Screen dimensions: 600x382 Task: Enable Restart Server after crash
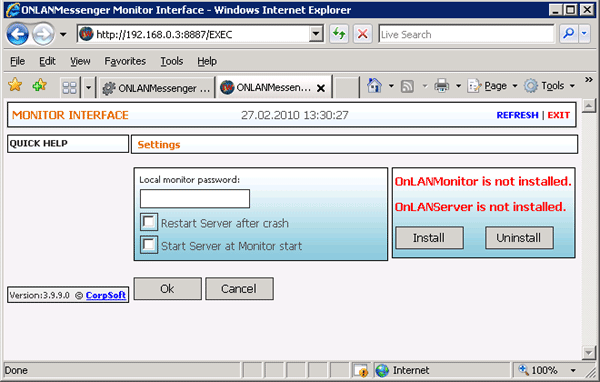148,222
